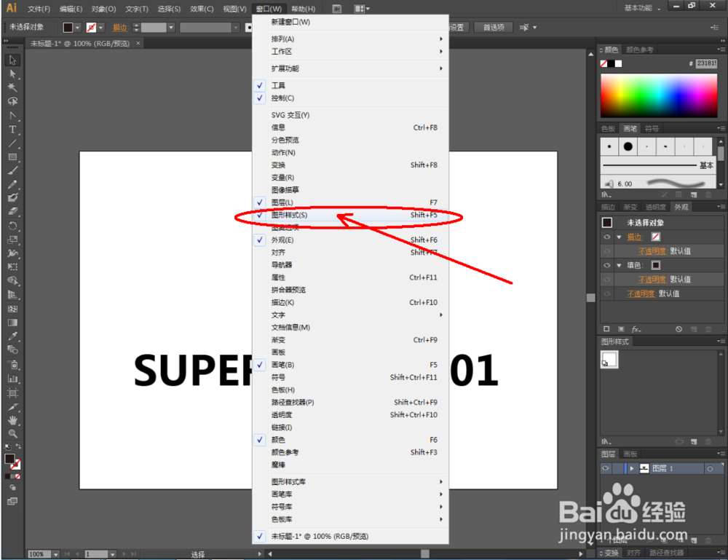Expand the 工作区 submenu
This screenshot has width=728, height=560.
coord(351,52)
